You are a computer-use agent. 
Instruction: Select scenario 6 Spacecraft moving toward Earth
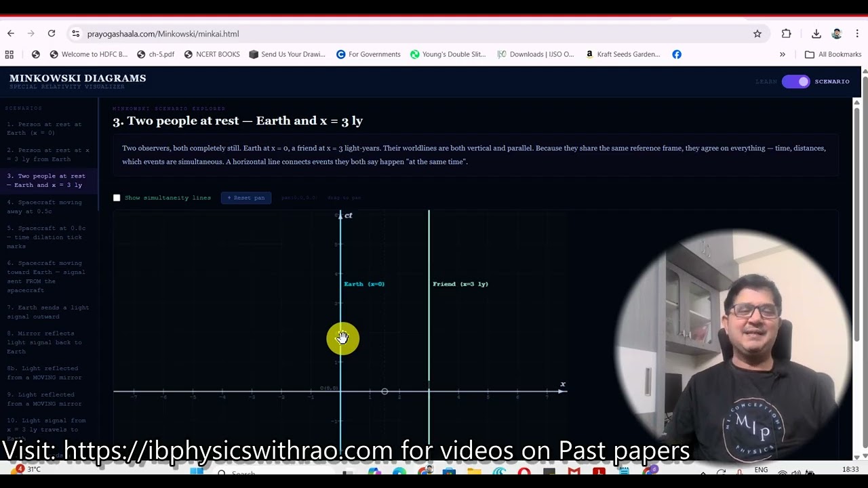tap(49, 277)
